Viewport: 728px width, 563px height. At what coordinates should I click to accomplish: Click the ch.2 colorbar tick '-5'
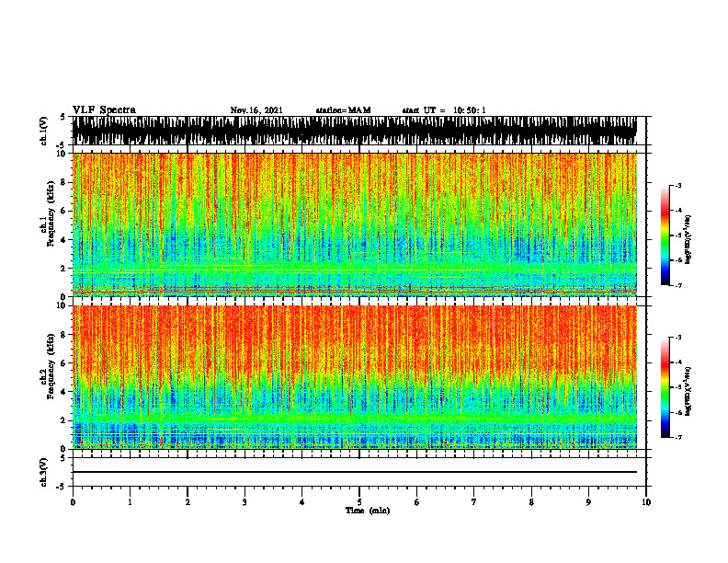point(678,387)
